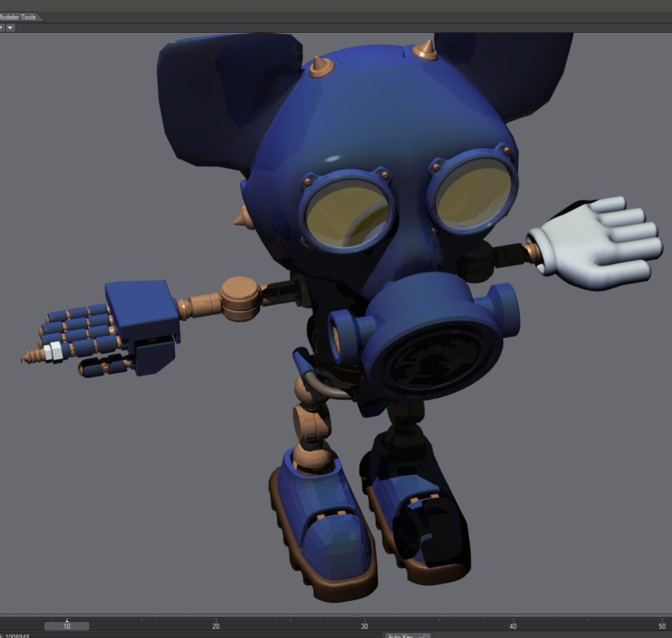Select the white gloved hand in viewport

[x=598, y=242]
